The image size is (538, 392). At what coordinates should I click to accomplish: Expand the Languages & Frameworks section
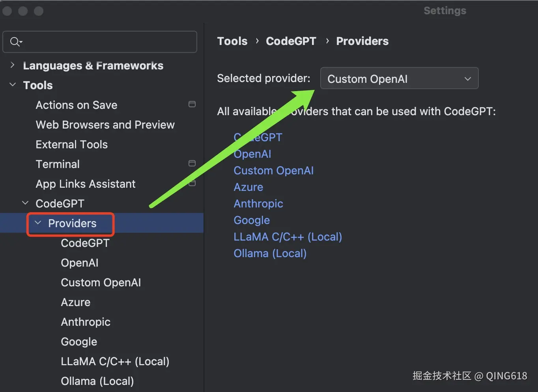tap(13, 65)
